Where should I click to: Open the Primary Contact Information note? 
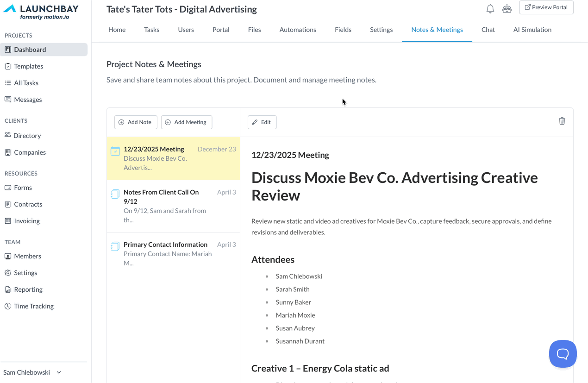coord(165,245)
